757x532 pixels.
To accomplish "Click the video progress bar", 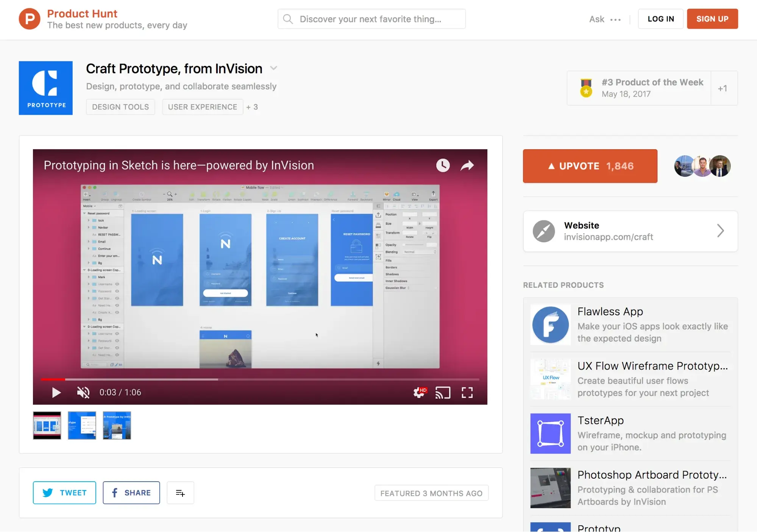I will pos(260,379).
